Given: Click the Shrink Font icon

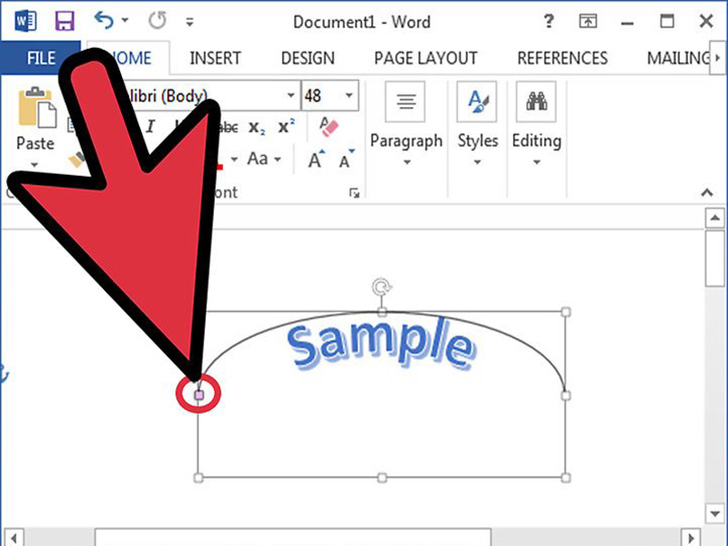Looking at the screenshot, I should [x=346, y=160].
